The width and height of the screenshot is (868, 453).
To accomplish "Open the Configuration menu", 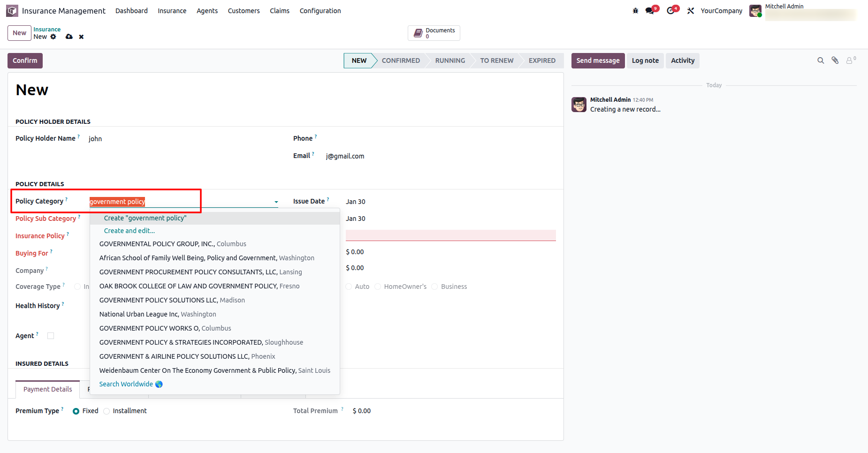I will coord(320,11).
